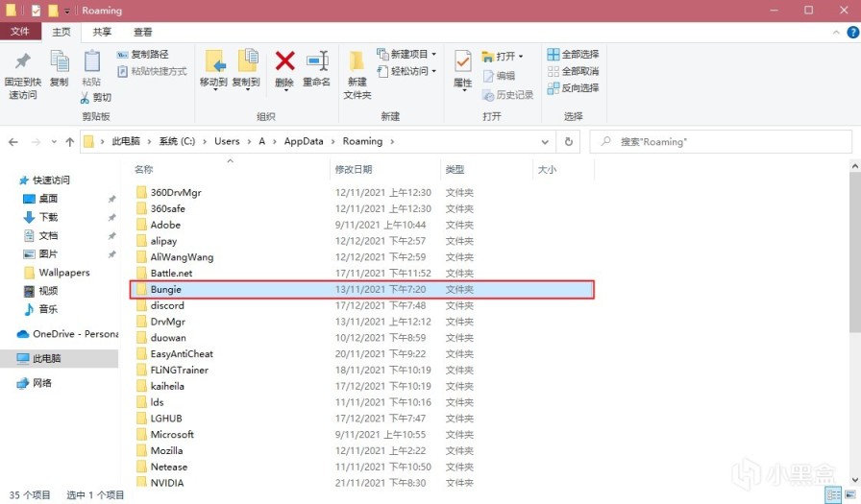This screenshot has width=861, height=504.
Task: Select the Bungie folder
Action: [x=362, y=290]
